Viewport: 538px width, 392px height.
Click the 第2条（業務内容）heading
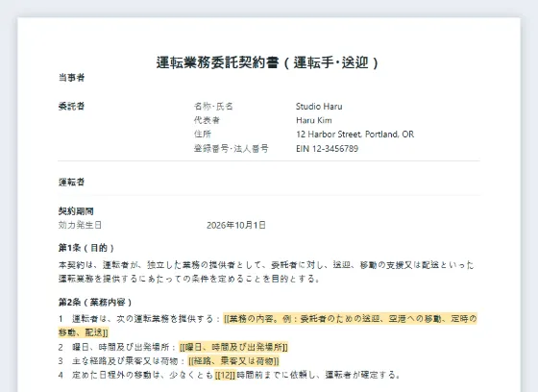pyautogui.click(x=95, y=302)
